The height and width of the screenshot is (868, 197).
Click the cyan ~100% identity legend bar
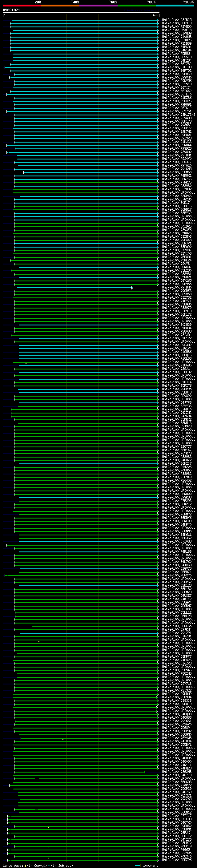click(x=175, y=6)
